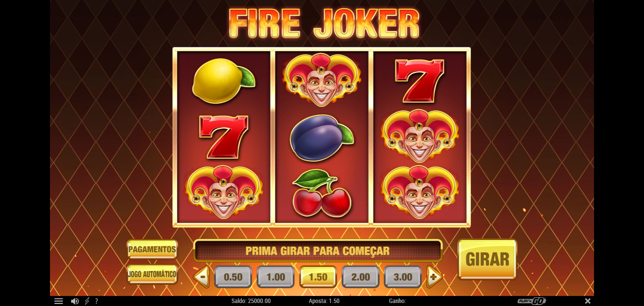Select the 2.00 bet value

pyautogui.click(x=361, y=277)
